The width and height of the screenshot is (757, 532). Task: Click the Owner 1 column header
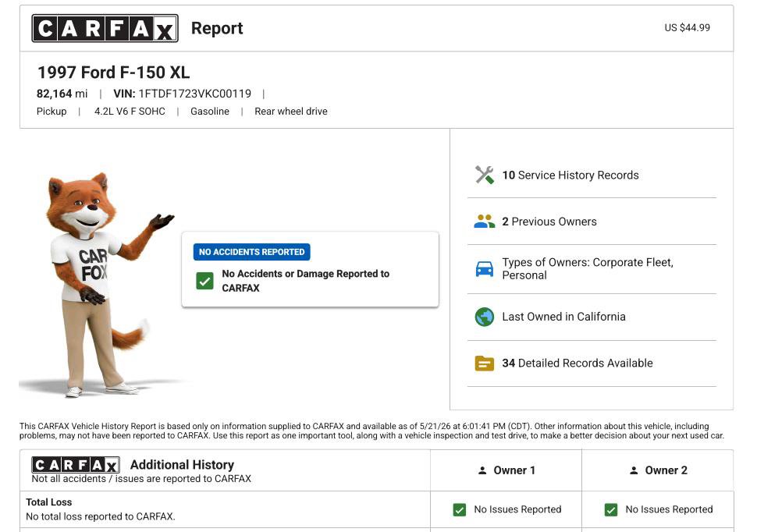(x=506, y=470)
